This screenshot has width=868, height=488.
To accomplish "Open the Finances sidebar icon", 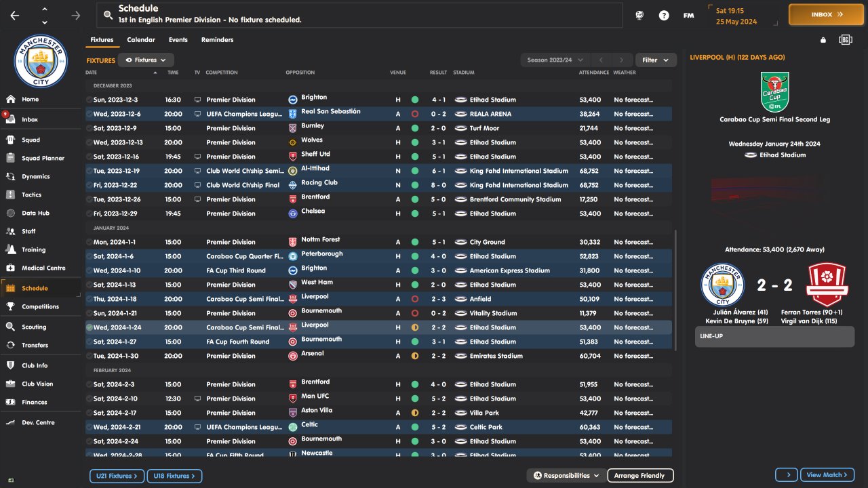I will [x=11, y=402].
